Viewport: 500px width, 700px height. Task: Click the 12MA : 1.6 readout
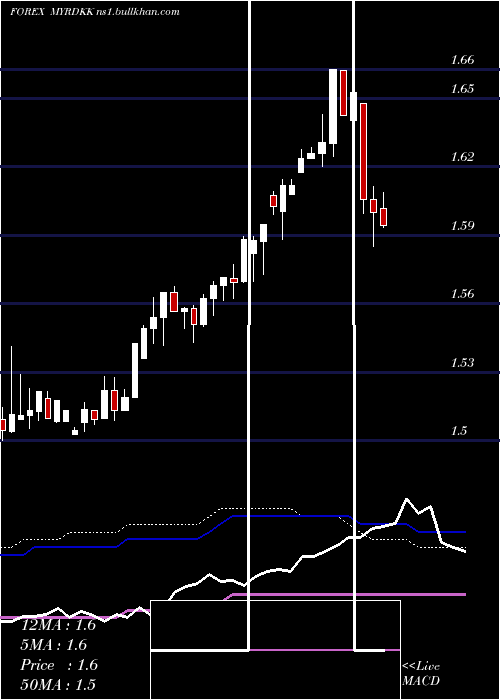pos(58,625)
